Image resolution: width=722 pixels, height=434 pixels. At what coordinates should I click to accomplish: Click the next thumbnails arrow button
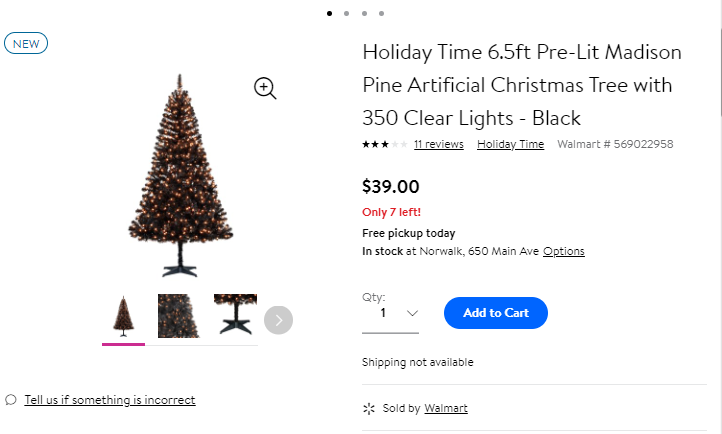click(x=279, y=320)
